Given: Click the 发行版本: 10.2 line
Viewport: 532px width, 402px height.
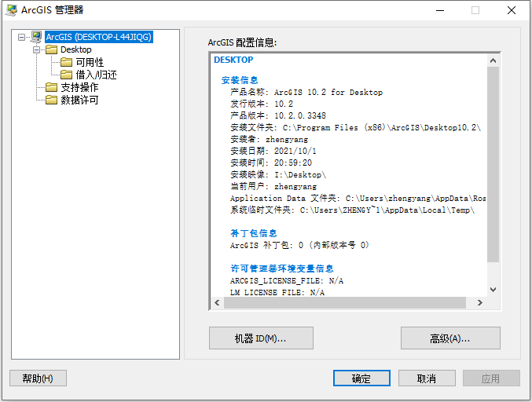Looking at the screenshot, I should [262, 104].
